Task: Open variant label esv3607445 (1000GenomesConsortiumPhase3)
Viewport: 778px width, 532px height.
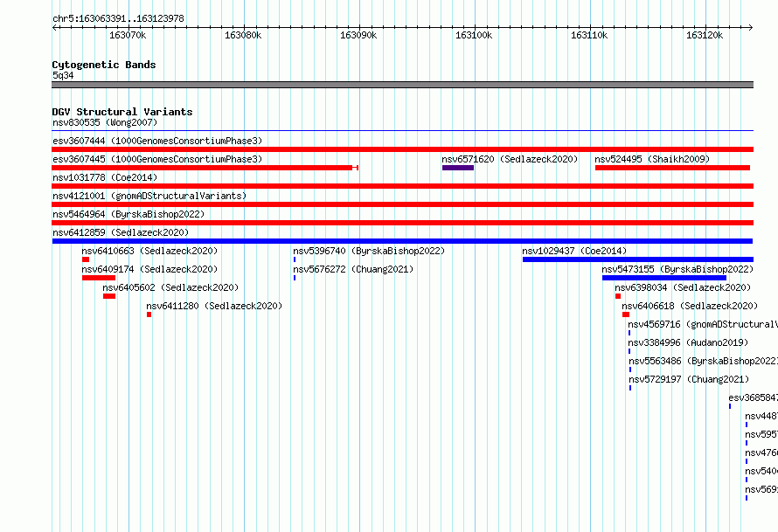Action: pyautogui.click(x=157, y=159)
